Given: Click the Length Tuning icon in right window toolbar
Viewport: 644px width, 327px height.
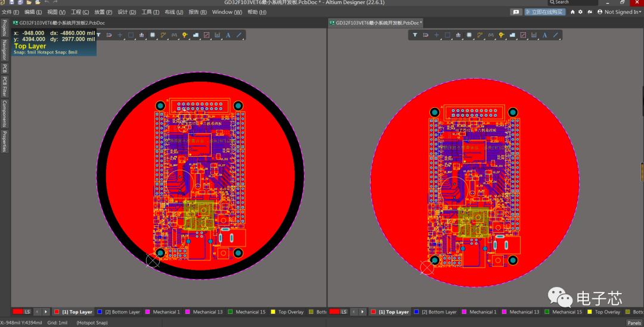Looking at the screenshot, I should point(491,35).
